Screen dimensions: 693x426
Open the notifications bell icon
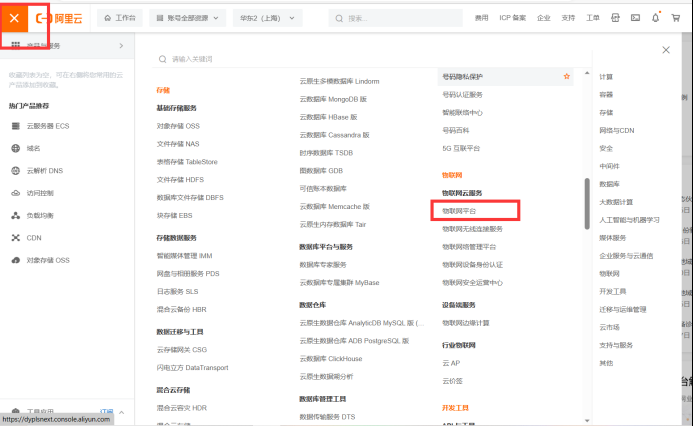655,18
